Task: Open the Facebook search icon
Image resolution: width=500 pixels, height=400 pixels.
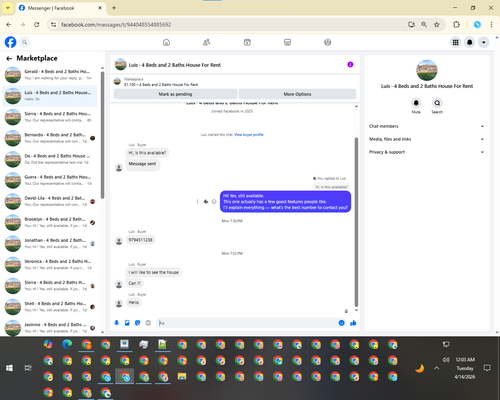Action: pyautogui.click(x=24, y=42)
